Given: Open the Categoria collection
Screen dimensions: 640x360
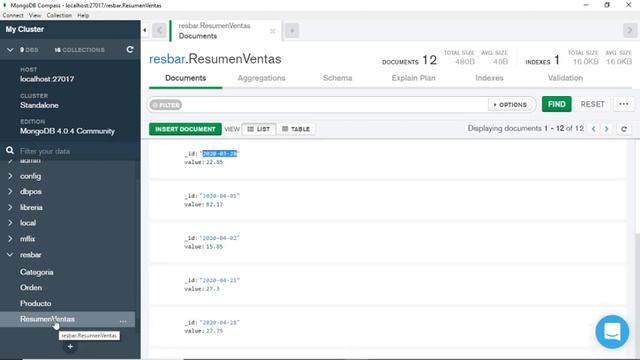Looking at the screenshot, I should (36, 272).
